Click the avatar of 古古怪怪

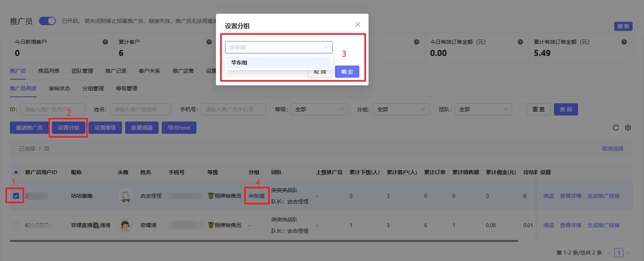pyautogui.click(x=126, y=196)
